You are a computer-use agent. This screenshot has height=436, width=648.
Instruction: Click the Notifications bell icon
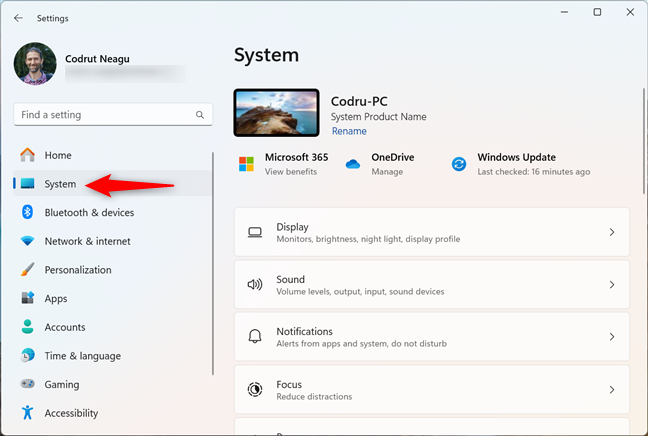pos(255,336)
